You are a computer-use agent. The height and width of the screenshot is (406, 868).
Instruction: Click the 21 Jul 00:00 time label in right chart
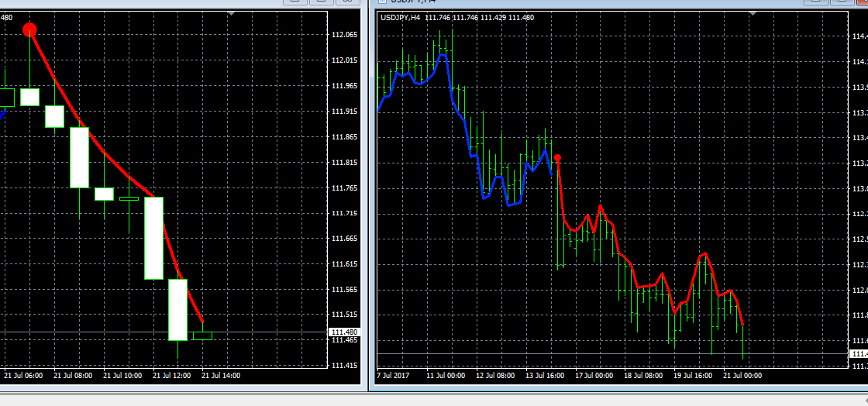pos(742,376)
